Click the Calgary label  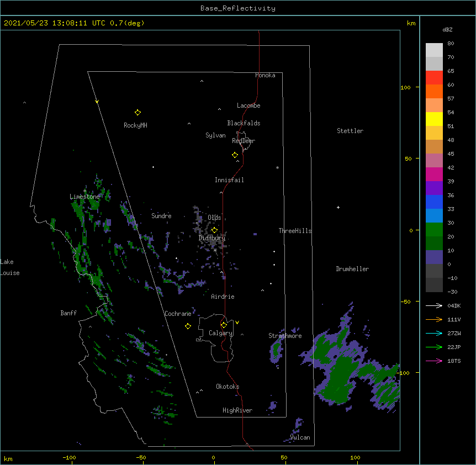220,333
